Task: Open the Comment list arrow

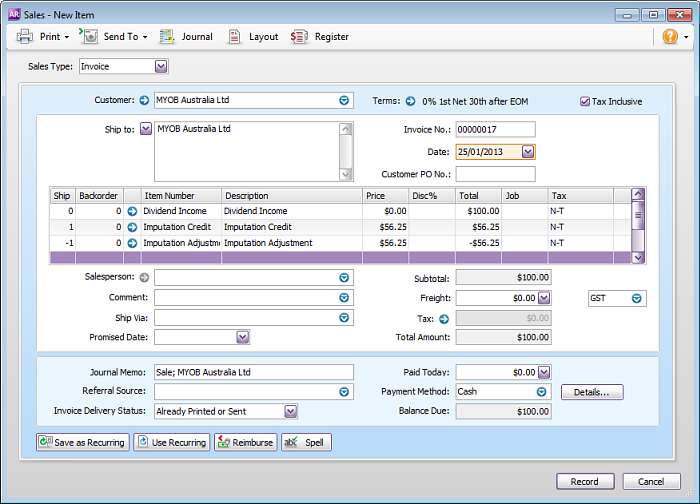Action: tap(344, 297)
